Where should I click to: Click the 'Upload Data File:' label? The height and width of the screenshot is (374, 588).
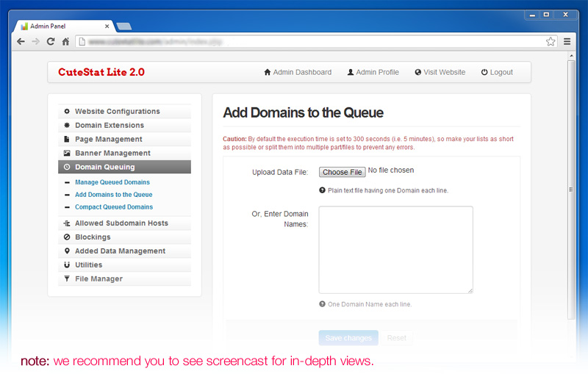click(280, 173)
